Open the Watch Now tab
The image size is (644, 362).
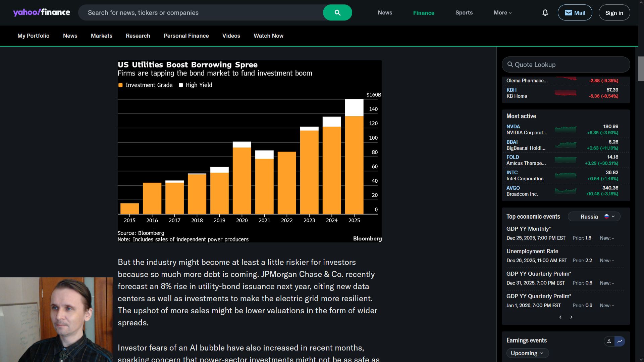[x=268, y=36]
